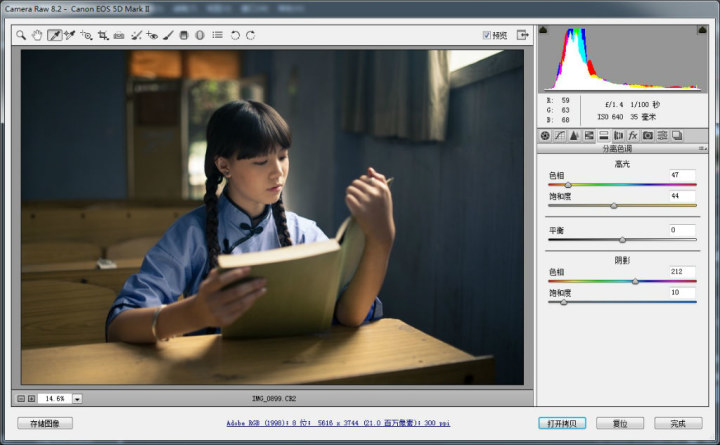This screenshot has width=720, height=445.
Task: Rotate image 90° counterclockwise
Action: click(x=235, y=35)
